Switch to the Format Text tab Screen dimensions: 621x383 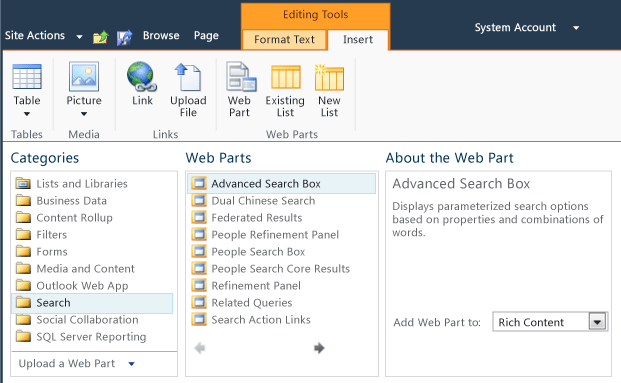click(284, 40)
